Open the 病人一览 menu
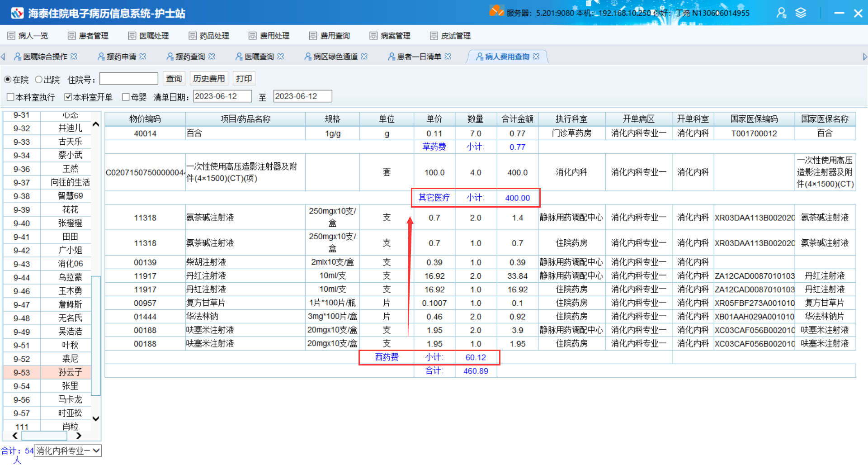Viewport: 868px width, 465px height. click(28, 36)
